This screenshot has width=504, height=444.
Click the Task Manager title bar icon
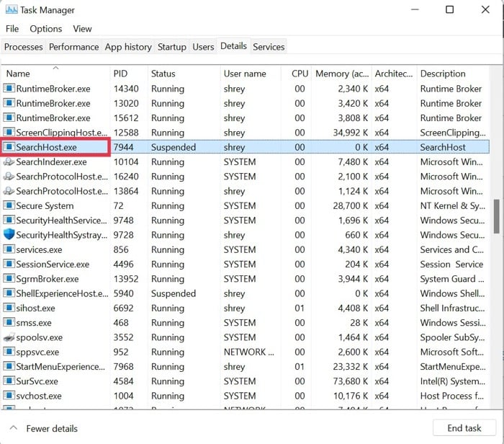(12, 9)
